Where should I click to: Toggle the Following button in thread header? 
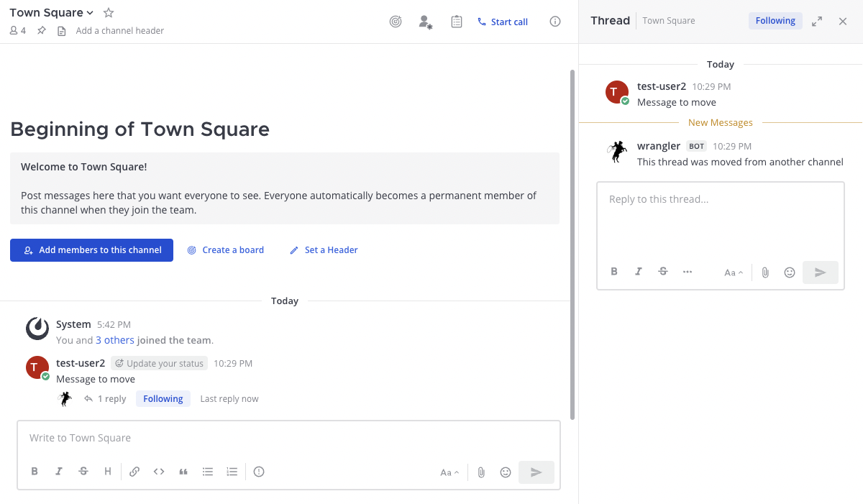[775, 21]
